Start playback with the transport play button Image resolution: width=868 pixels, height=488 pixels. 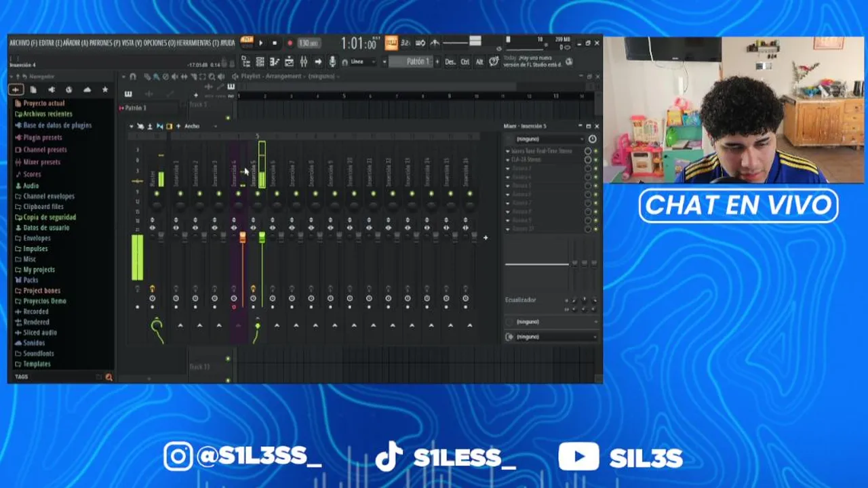coord(260,43)
